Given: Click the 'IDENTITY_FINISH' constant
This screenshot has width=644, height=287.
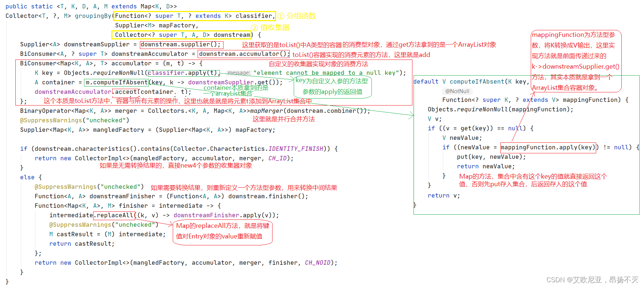Looking at the screenshot, I should (x=296, y=149).
